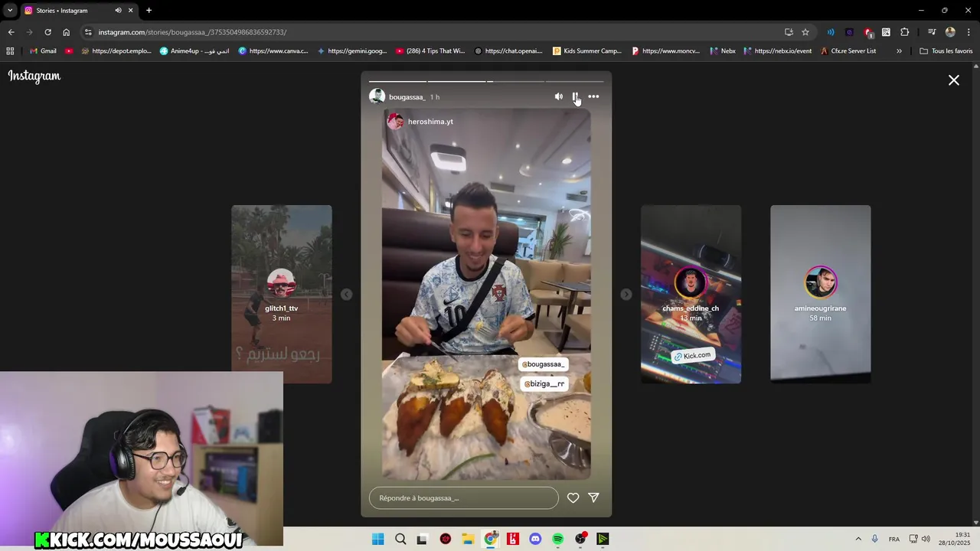Open Windows taskbar search

tap(400, 539)
